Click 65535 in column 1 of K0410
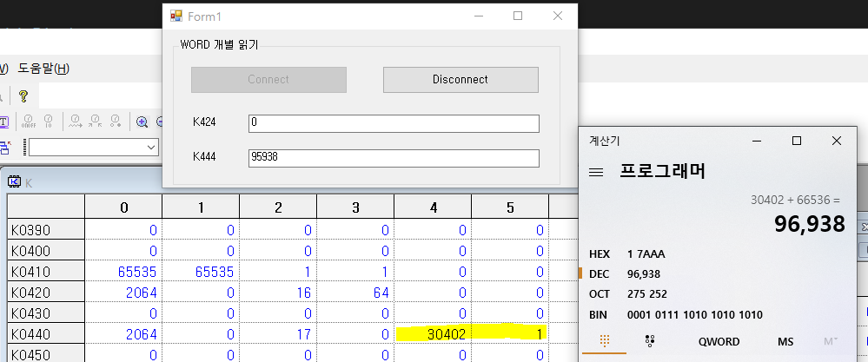The height and width of the screenshot is (362, 868). tap(201, 272)
